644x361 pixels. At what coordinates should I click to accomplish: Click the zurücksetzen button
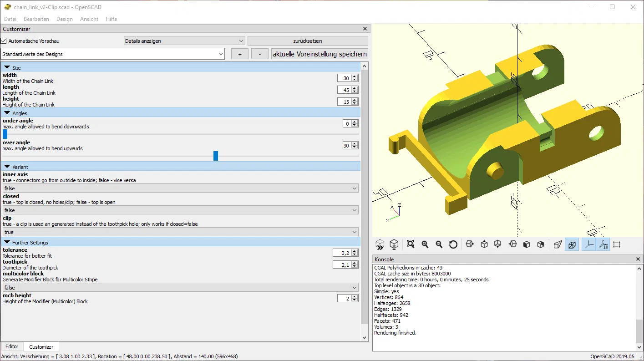[x=308, y=41]
